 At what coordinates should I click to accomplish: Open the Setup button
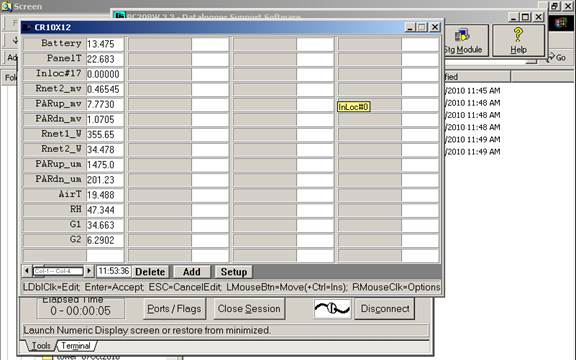234,272
